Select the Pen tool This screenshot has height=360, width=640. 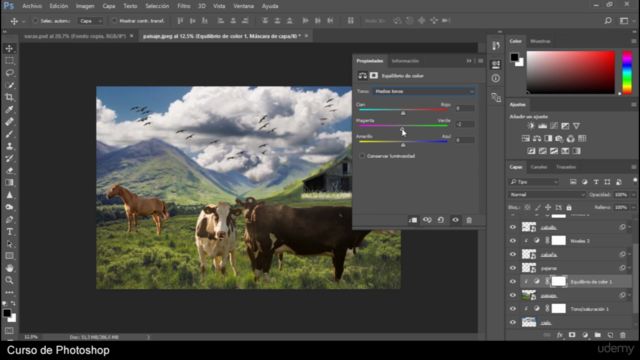click(x=9, y=220)
